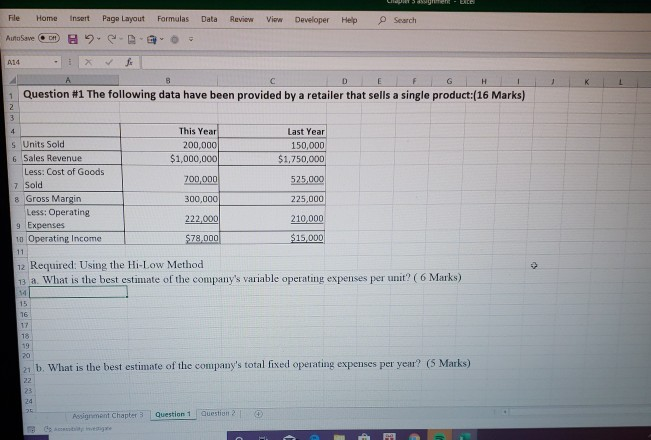Select the Question 1 sheet tab
The image size is (651, 440).
click(172, 414)
